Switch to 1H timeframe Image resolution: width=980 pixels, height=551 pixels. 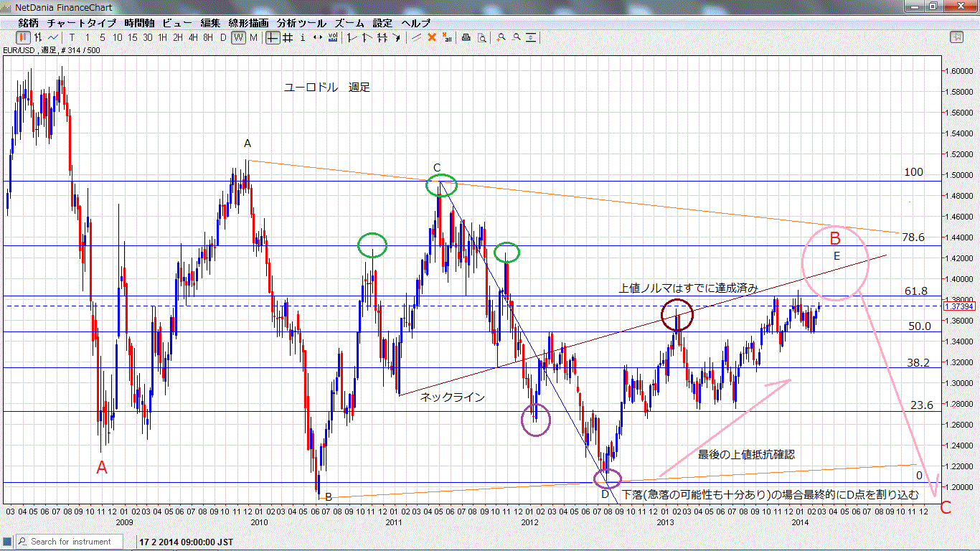(163, 37)
